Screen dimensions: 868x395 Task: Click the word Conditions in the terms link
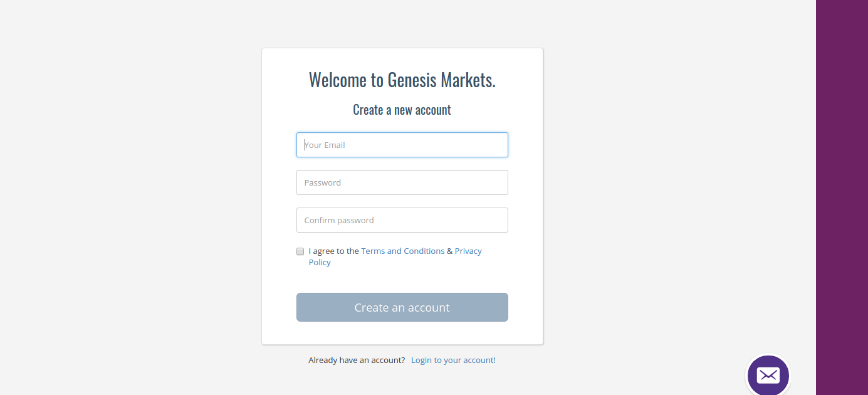tap(424, 251)
